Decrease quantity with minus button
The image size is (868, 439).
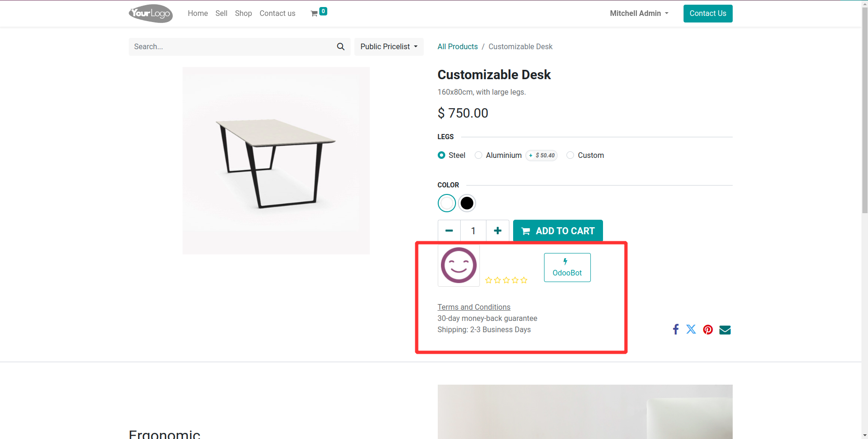coord(449,231)
